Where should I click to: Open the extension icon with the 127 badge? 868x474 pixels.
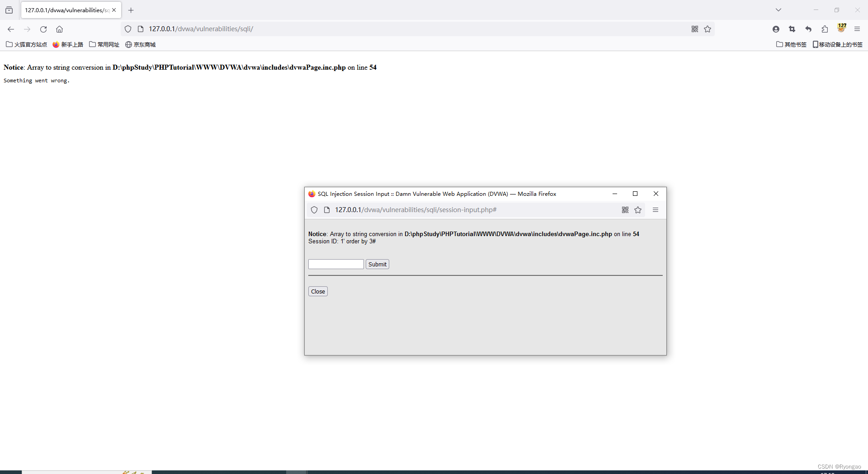841,28
